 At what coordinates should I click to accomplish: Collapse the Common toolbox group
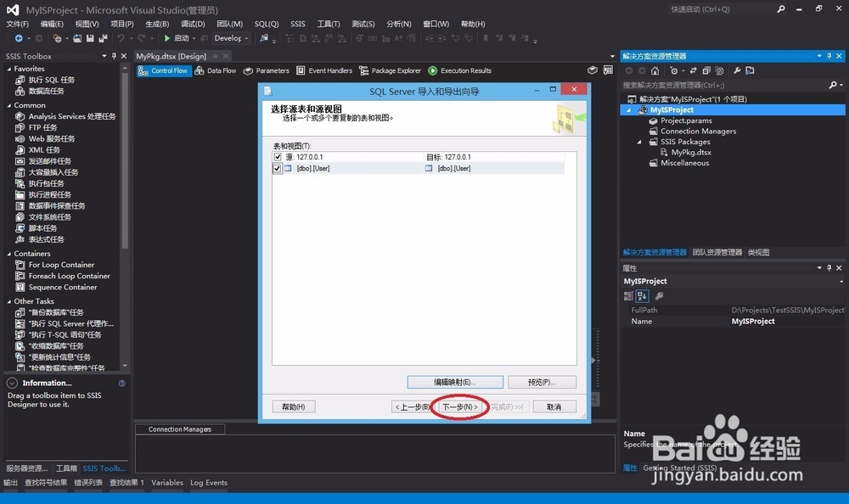pos(8,105)
